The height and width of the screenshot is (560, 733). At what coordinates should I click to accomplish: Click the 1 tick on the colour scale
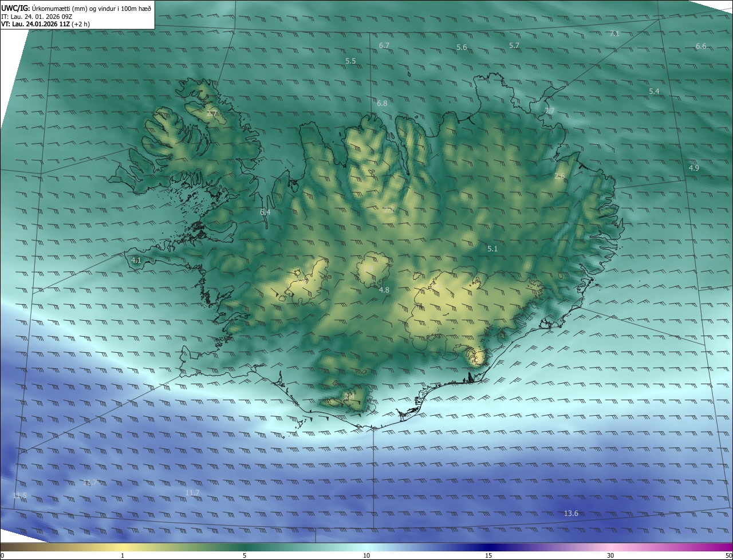click(x=123, y=555)
